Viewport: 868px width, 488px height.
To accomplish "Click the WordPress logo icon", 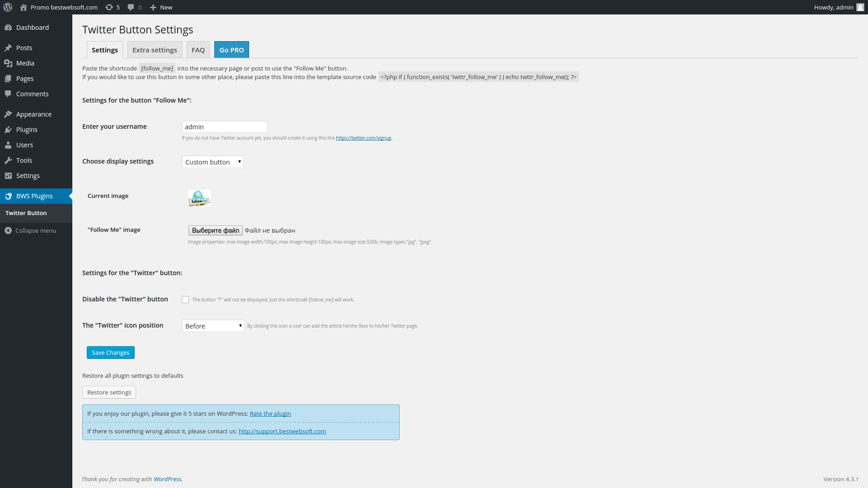I will tap(8, 7).
